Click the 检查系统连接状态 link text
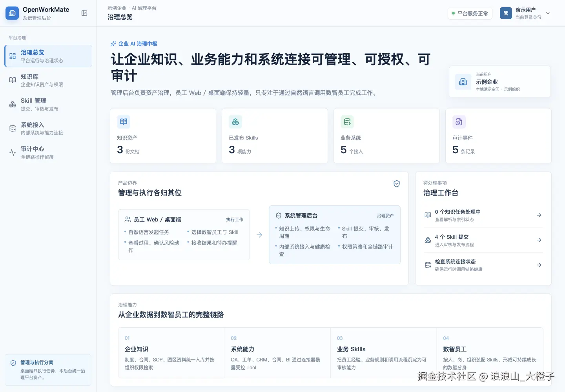565x392 pixels. pos(455,261)
